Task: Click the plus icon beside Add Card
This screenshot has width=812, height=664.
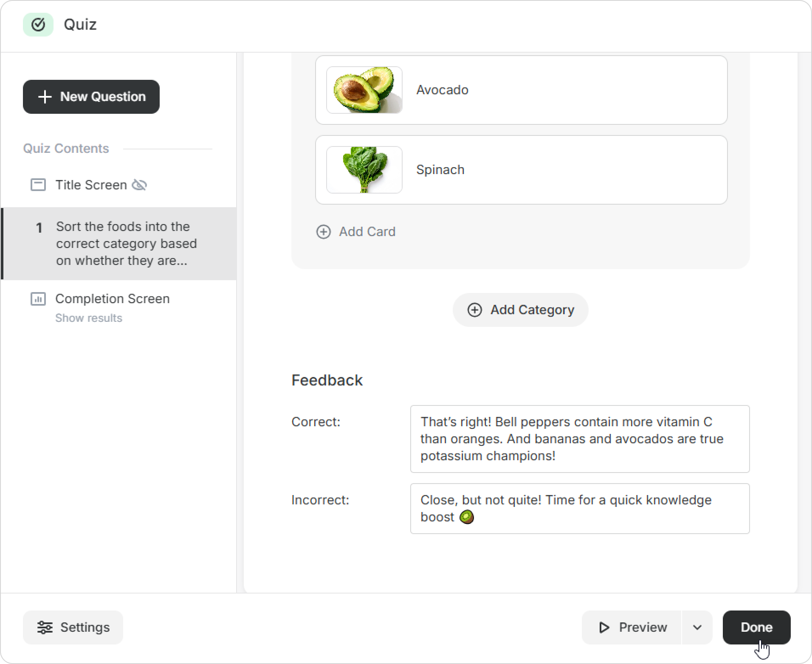Action: pos(324,232)
